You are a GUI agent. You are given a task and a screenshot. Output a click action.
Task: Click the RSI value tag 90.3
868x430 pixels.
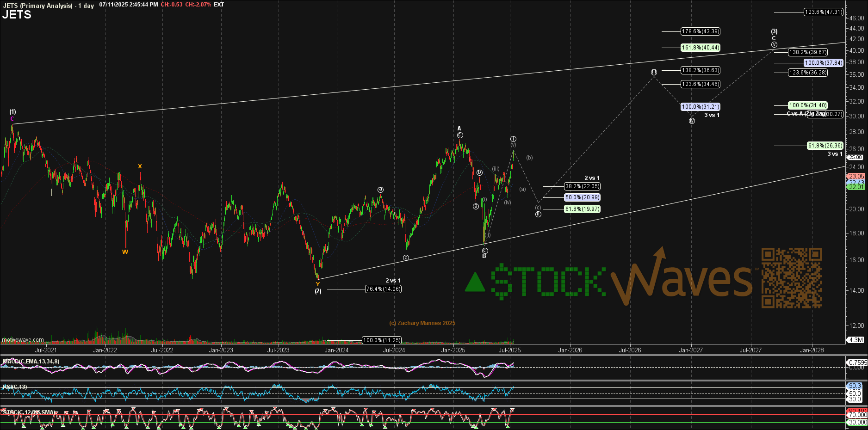click(855, 386)
